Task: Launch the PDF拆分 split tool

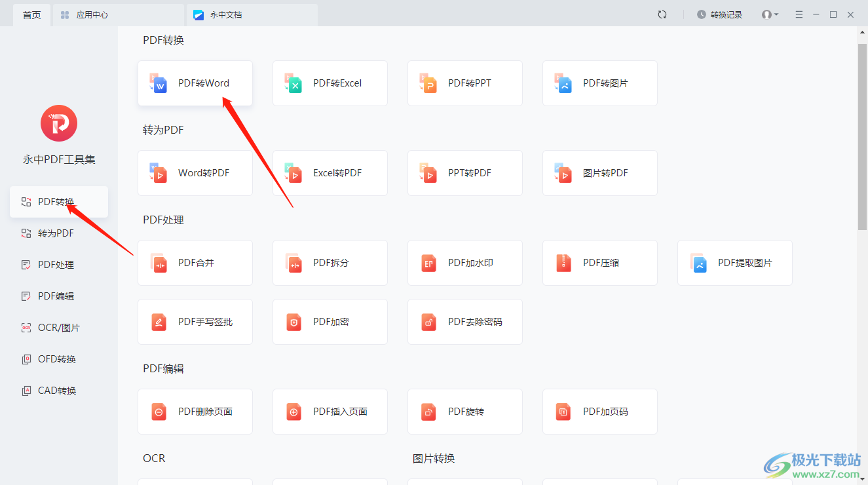Action: [x=330, y=263]
